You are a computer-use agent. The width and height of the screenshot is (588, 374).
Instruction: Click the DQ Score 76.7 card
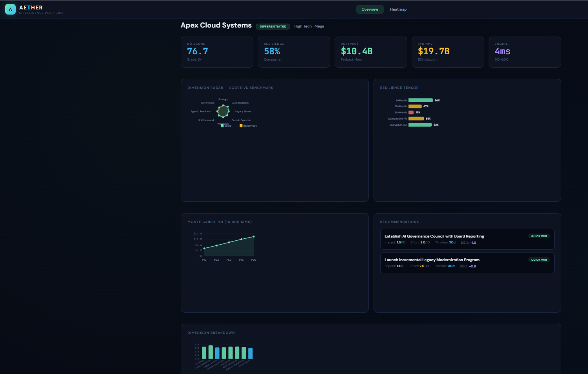217,52
